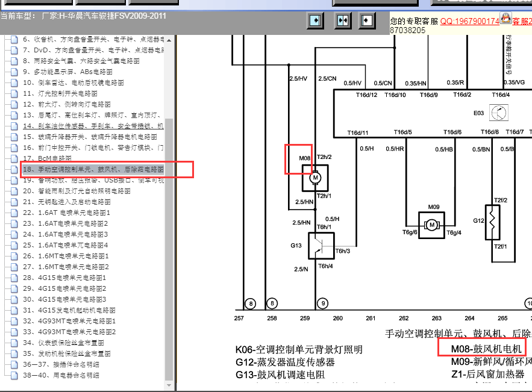Click the left-arrow panel layout button
This screenshot has width=532, height=392.
click(x=367, y=20)
